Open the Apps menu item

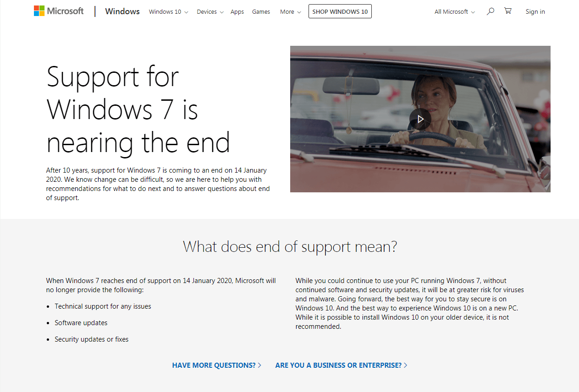click(x=237, y=12)
